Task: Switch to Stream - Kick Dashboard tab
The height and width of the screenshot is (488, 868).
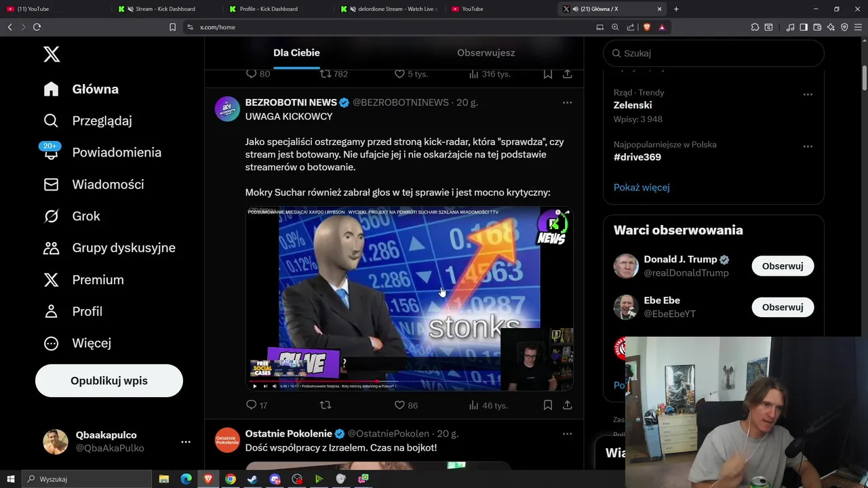Action: click(165, 9)
